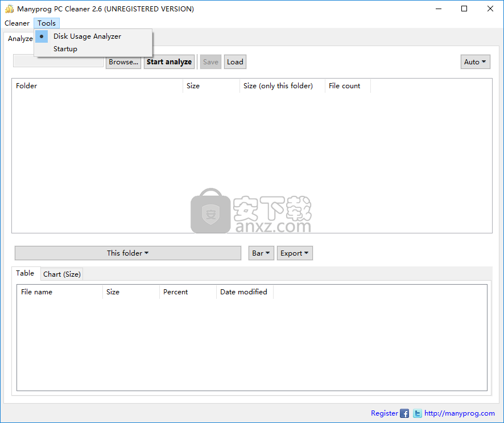
Task: Sort by Size column in folder list
Action: click(x=211, y=86)
